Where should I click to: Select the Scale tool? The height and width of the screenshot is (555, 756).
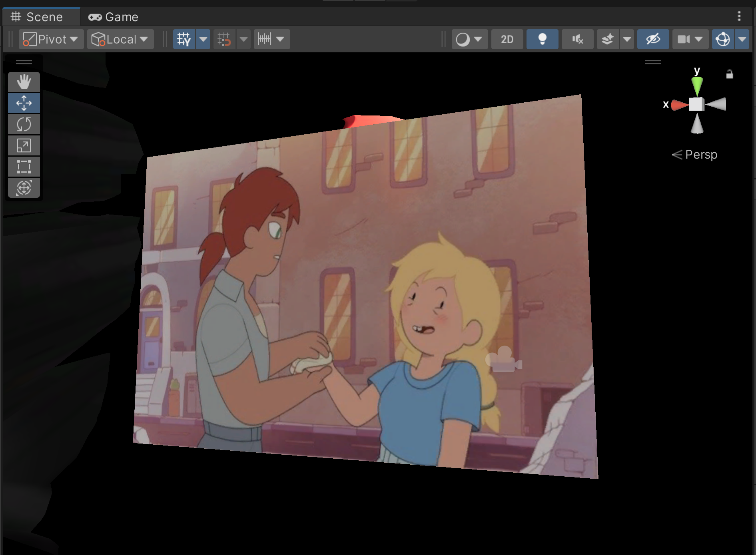click(24, 145)
